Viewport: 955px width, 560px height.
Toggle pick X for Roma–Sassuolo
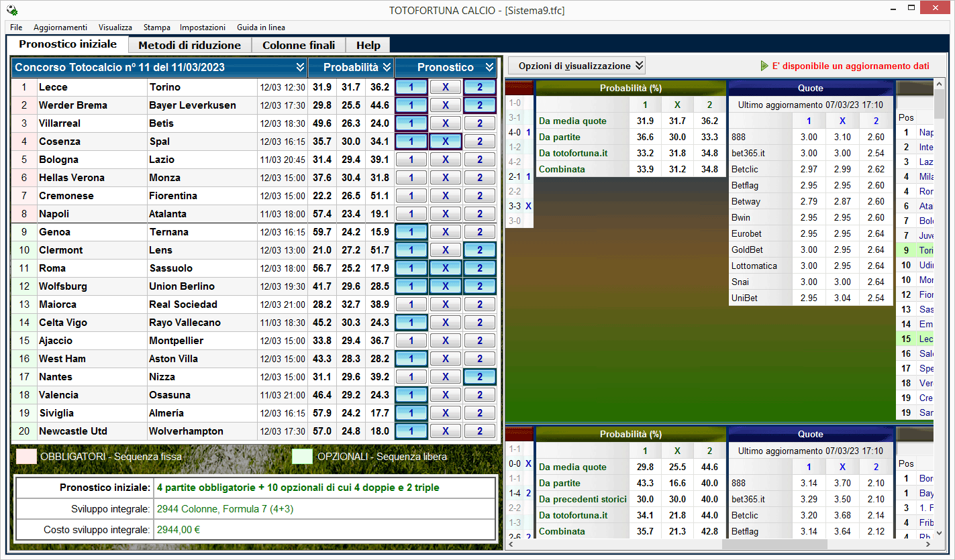[446, 268]
